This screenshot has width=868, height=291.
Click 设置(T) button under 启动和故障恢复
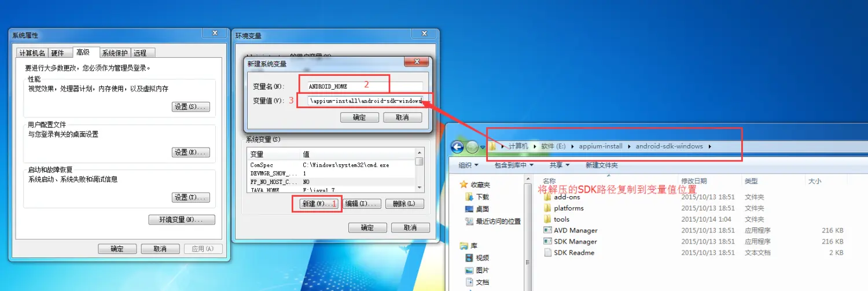(x=191, y=197)
